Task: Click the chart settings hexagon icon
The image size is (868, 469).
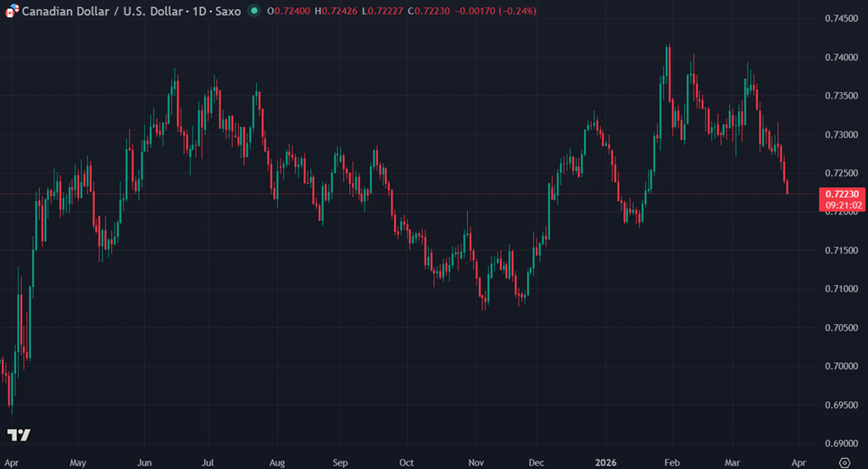Action: (x=843, y=462)
